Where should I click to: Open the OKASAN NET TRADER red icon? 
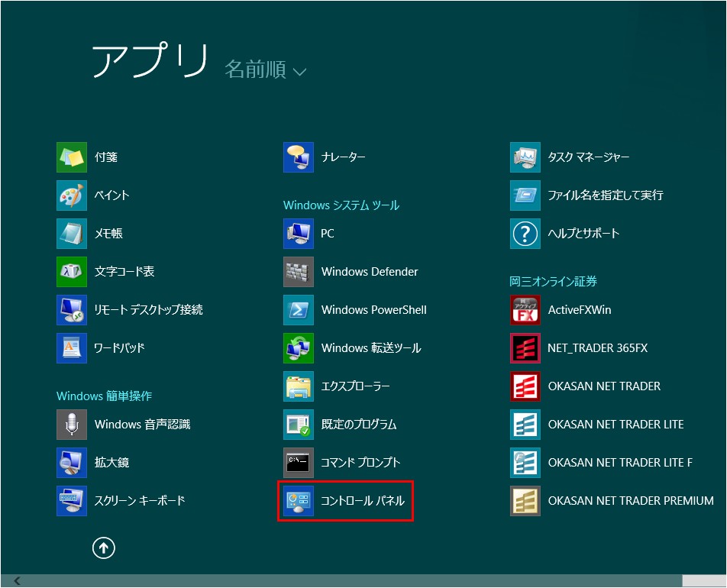click(525, 386)
